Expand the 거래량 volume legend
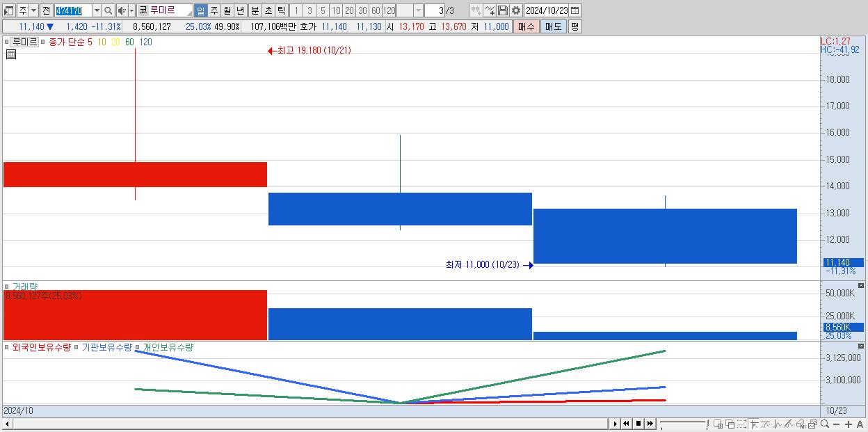 7,286
